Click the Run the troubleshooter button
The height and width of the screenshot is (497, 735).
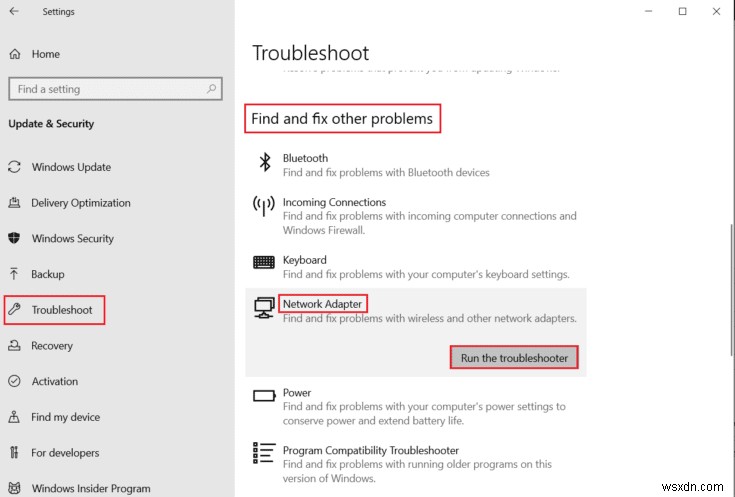(514, 358)
